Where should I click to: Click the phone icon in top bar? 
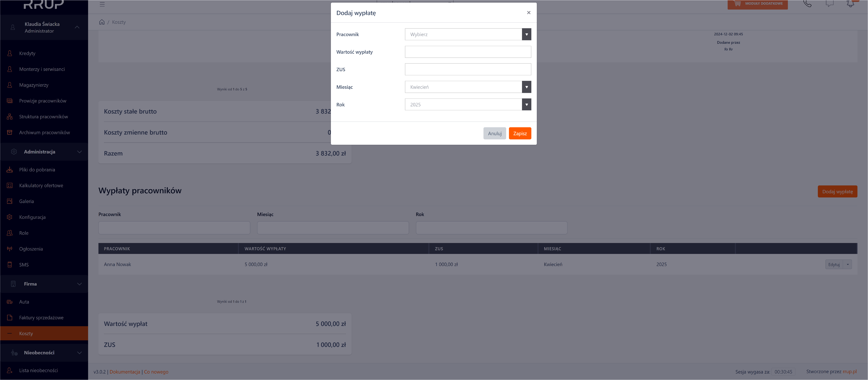pyautogui.click(x=807, y=4)
